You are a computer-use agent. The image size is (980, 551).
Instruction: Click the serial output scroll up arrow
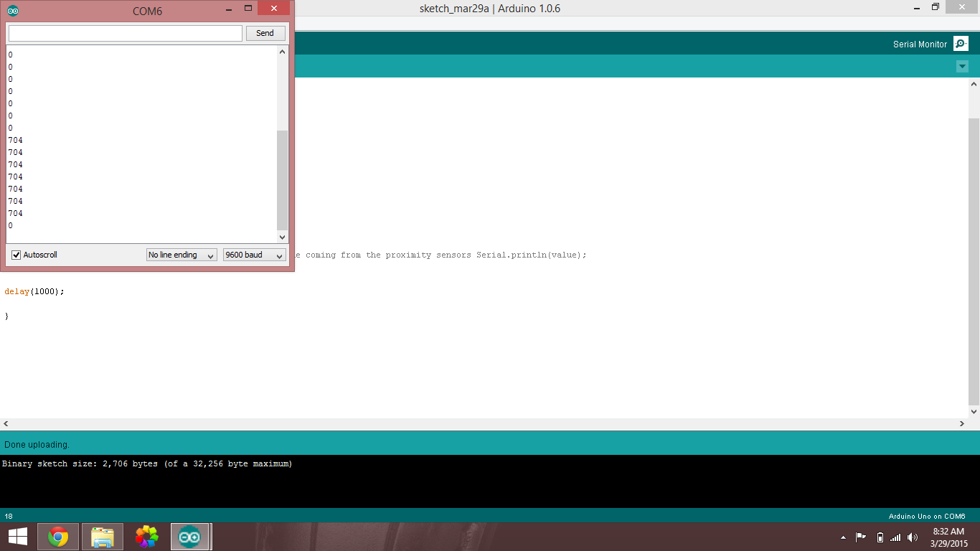[282, 52]
